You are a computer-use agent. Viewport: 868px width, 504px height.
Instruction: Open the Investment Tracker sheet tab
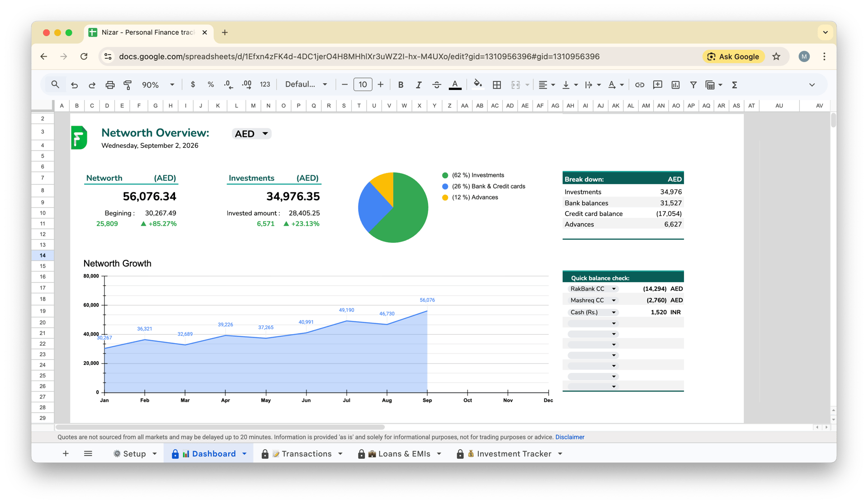(x=514, y=454)
